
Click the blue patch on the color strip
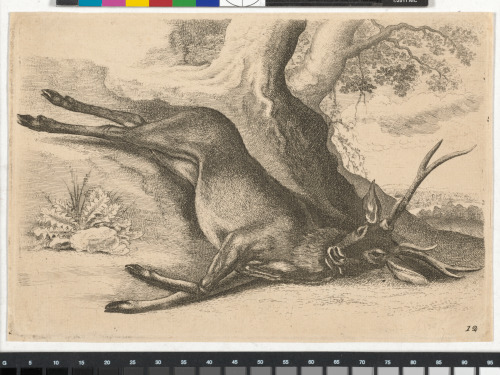click(x=208, y=3)
